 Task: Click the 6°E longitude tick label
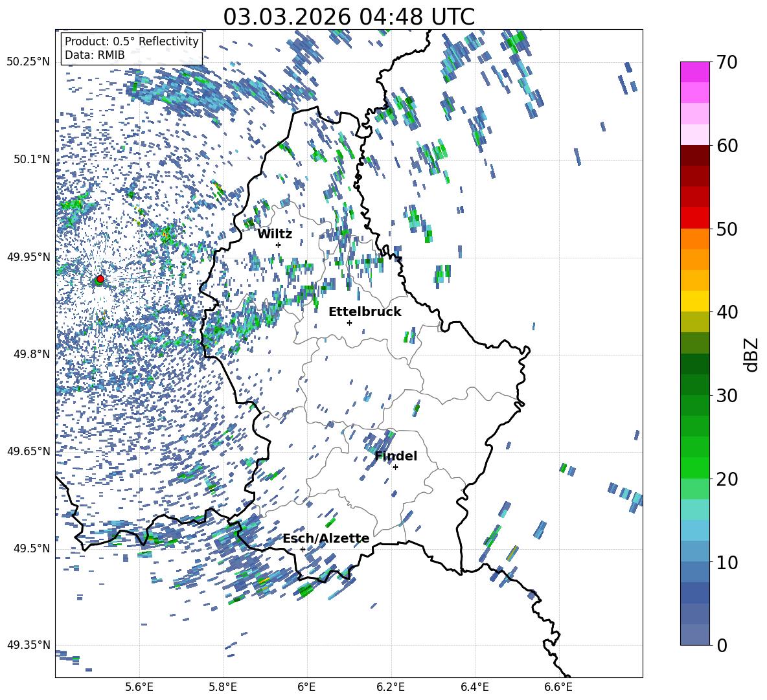(306, 686)
